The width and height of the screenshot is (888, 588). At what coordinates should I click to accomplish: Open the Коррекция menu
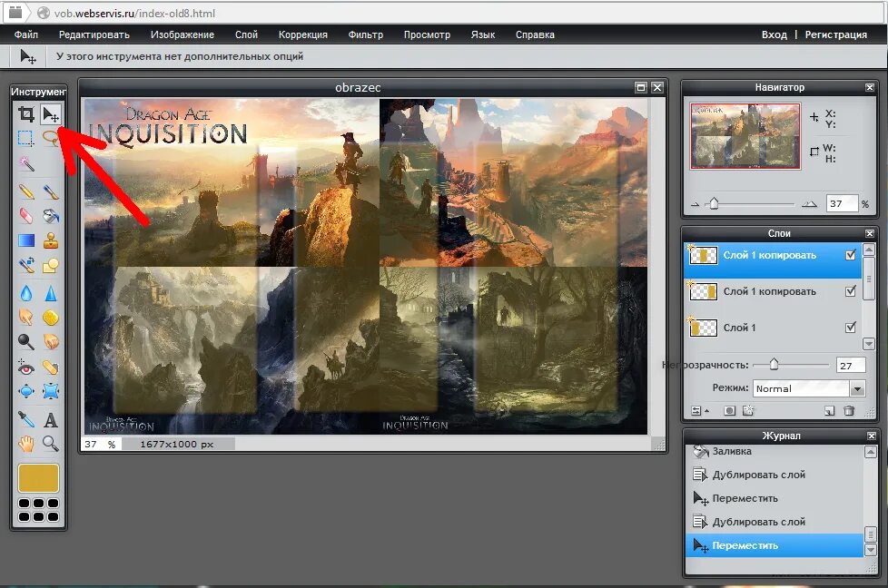pyautogui.click(x=303, y=34)
